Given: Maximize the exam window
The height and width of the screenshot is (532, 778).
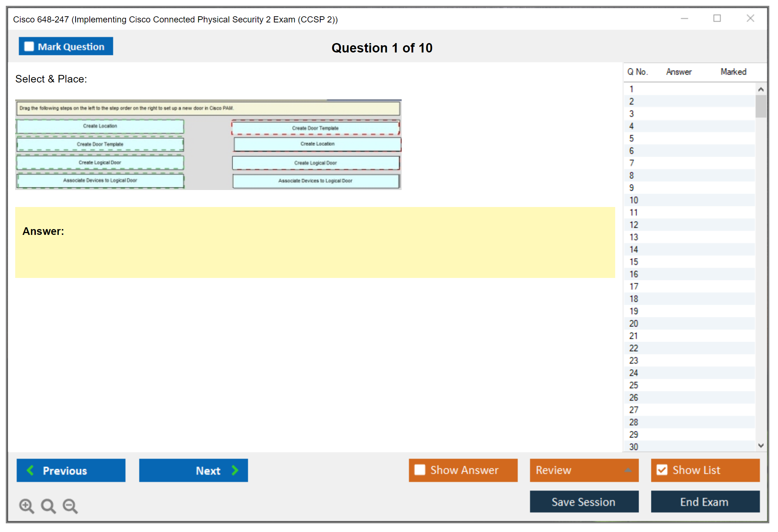Looking at the screenshot, I should 717,18.
